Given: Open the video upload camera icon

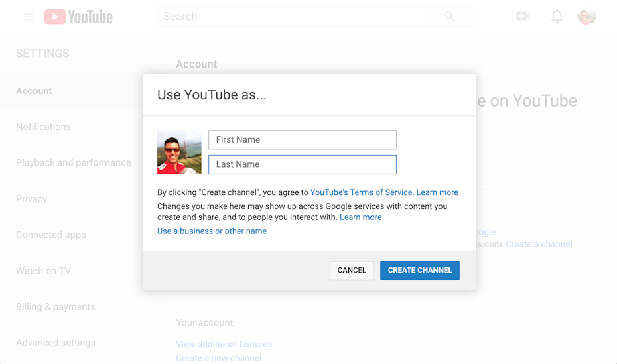Looking at the screenshot, I should point(523,17).
